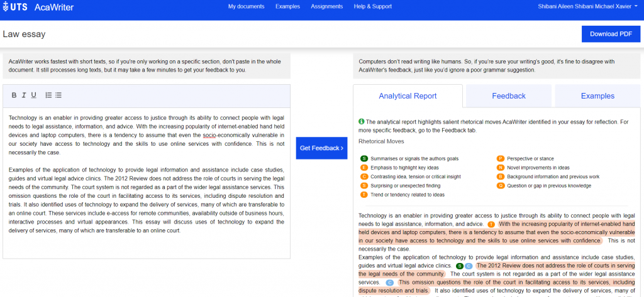Viewport: 644px width, 297px height.
Task: Click the Get Feedback button
Action: pyautogui.click(x=321, y=148)
